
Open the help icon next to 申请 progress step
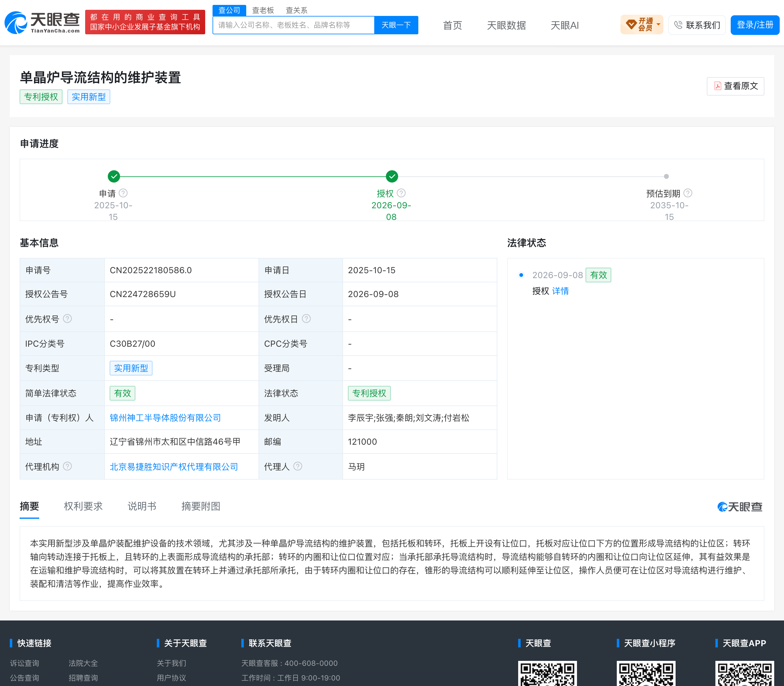(123, 193)
